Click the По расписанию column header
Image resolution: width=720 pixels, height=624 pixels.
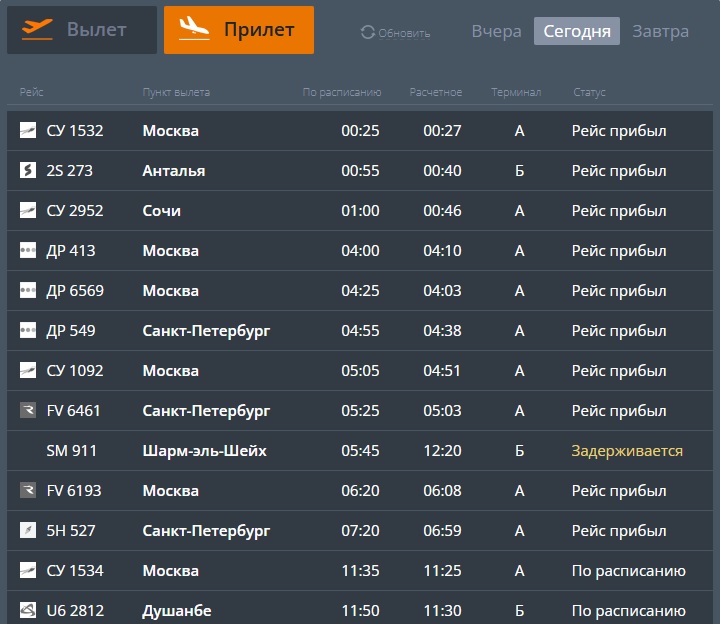(x=342, y=92)
